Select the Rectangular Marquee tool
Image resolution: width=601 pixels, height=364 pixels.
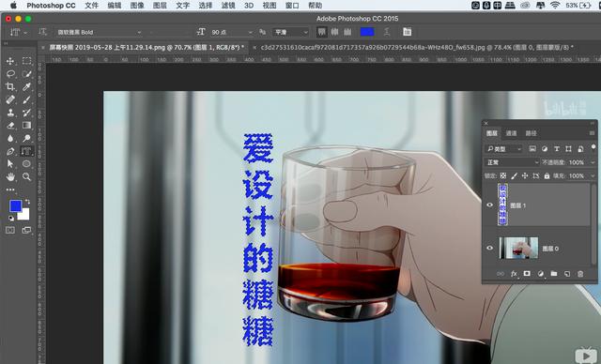pos(26,61)
